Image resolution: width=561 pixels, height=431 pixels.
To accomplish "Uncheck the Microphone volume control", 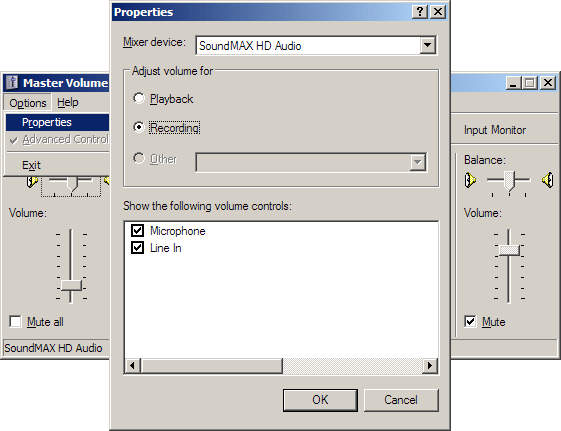I will [137, 231].
